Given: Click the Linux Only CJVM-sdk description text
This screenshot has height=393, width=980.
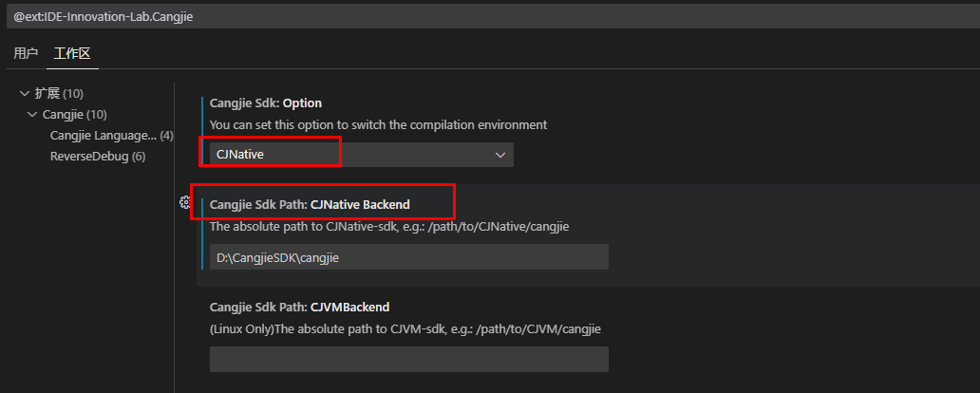Looking at the screenshot, I should 405,327.
